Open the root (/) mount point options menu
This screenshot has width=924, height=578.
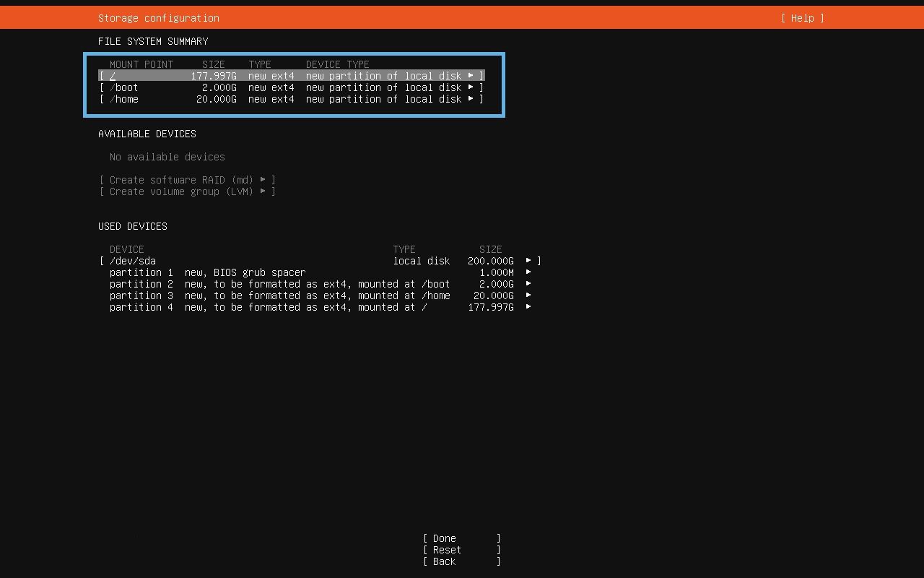[472, 75]
